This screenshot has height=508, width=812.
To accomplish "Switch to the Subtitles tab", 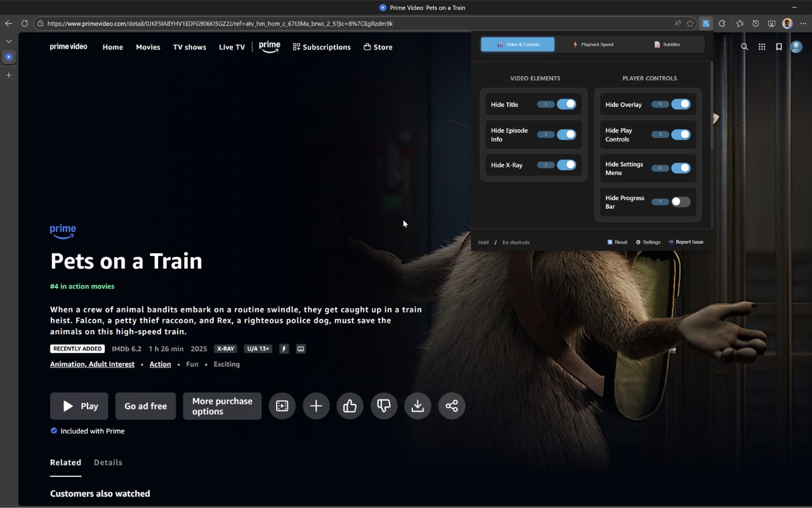I will (667, 44).
